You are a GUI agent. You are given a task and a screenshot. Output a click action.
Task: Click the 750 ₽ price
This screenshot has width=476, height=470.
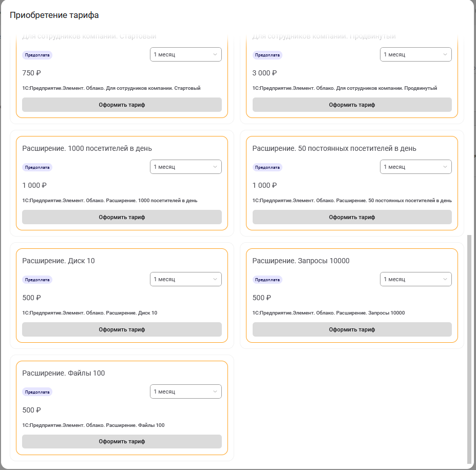[31, 73]
